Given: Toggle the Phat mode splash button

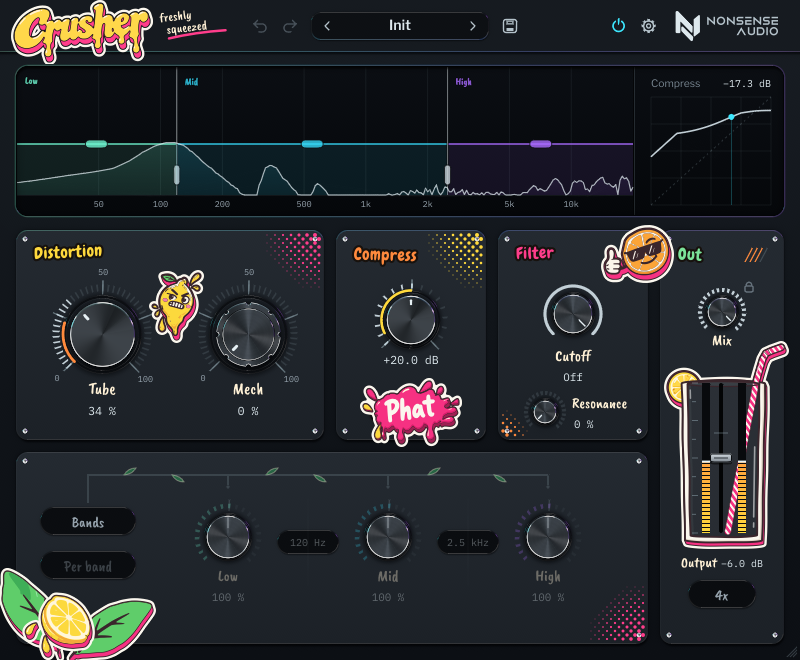Looking at the screenshot, I should pyautogui.click(x=411, y=411).
